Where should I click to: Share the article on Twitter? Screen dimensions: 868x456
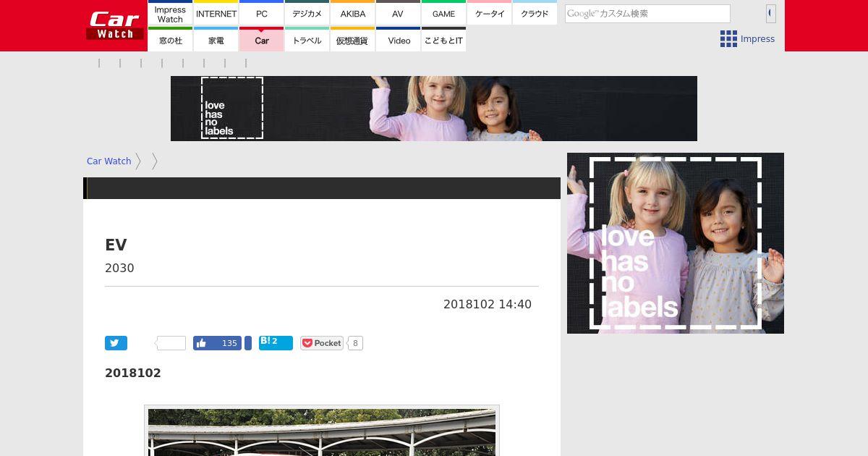pos(116,343)
